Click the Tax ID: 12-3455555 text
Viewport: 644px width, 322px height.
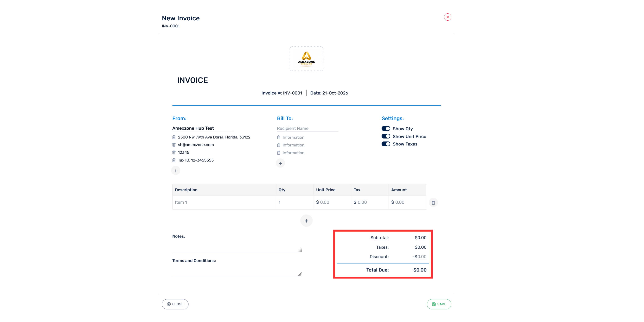tap(196, 160)
